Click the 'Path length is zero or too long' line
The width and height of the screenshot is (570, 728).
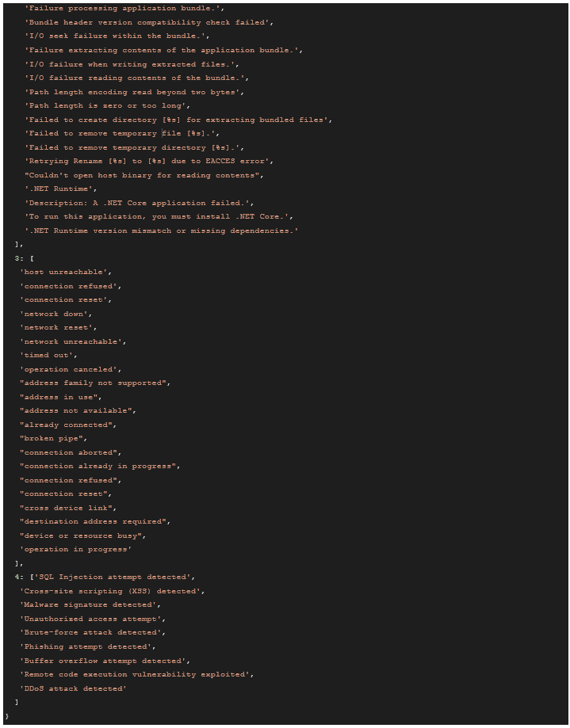(x=109, y=106)
